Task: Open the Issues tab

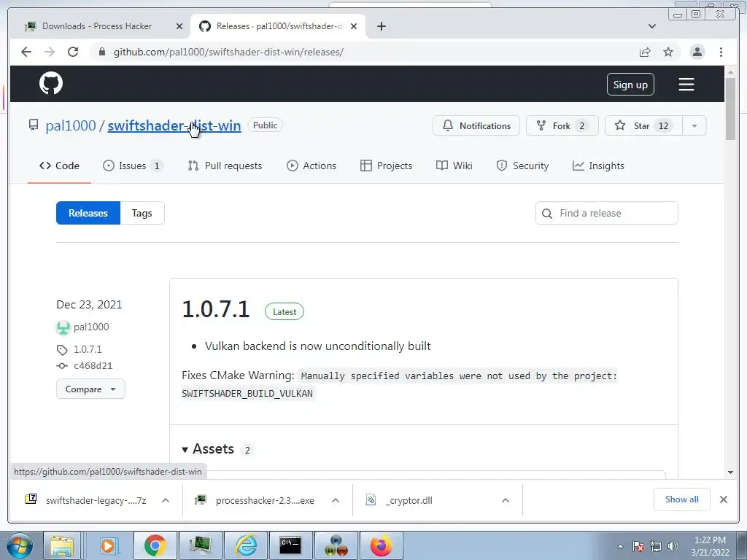Action: 133,166
